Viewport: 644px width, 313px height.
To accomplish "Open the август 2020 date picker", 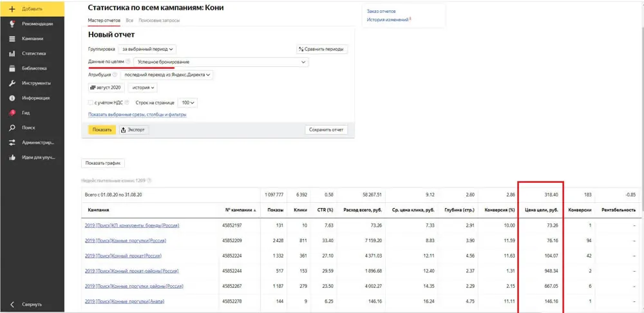I will (106, 88).
